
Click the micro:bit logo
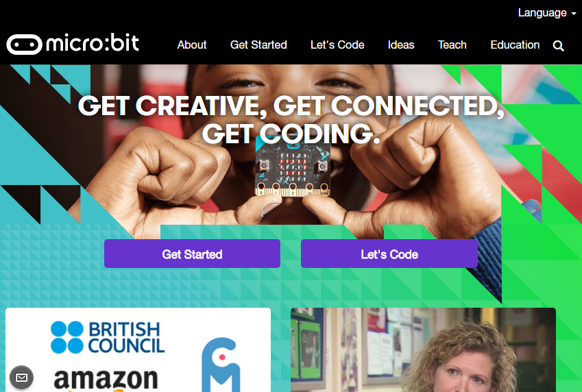(x=73, y=44)
